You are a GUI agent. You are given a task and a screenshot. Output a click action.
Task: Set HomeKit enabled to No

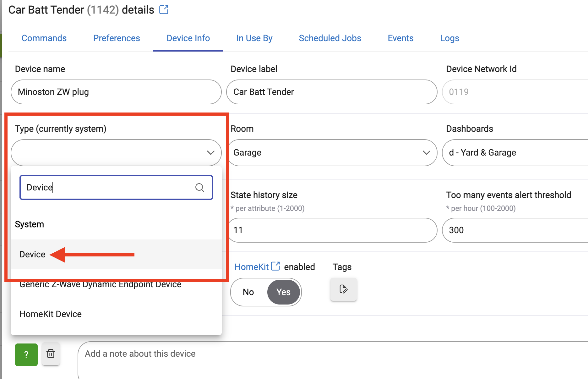pos(248,292)
